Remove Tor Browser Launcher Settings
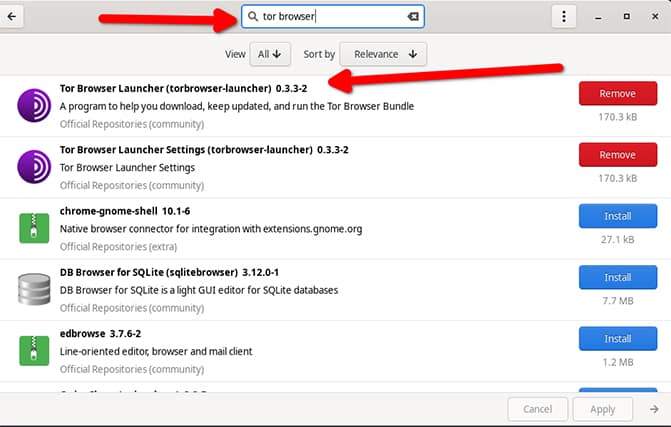 point(618,154)
